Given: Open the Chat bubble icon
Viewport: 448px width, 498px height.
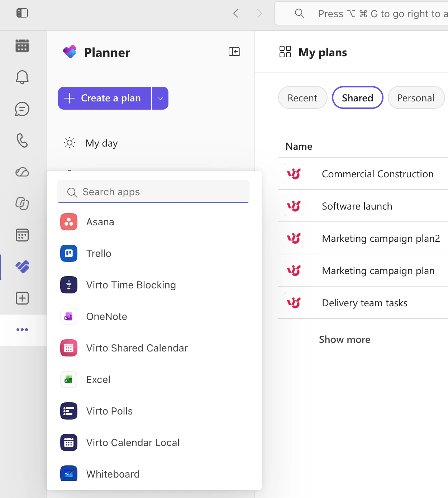Looking at the screenshot, I should [22, 109].
